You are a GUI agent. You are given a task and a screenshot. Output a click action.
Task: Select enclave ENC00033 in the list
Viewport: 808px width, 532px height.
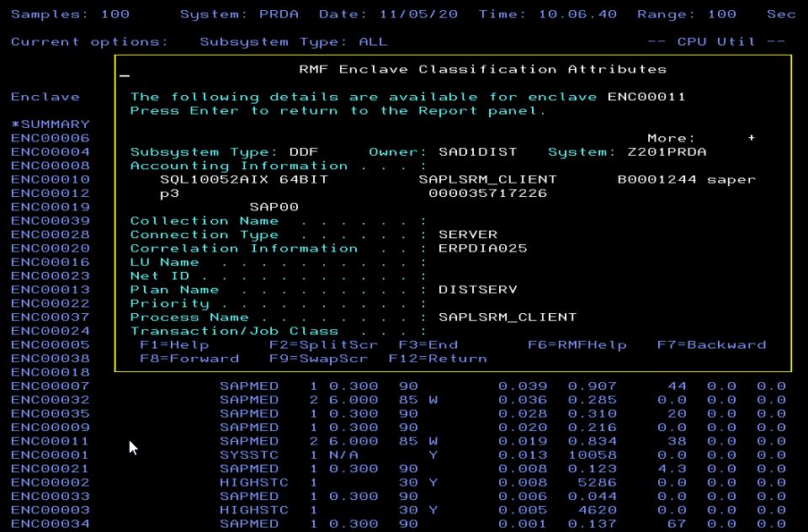pyautogui.click(x=50, y=497)
